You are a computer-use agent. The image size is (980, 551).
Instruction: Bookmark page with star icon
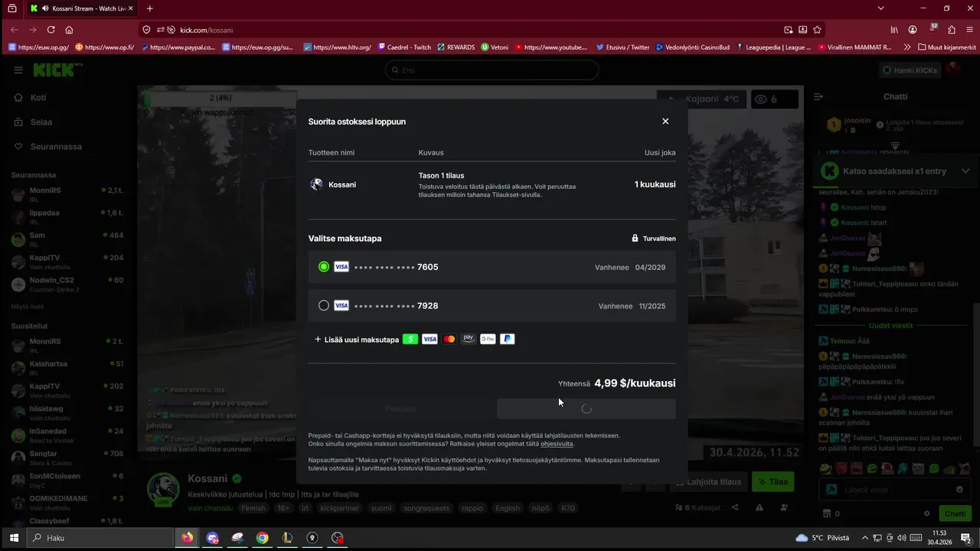coord(818,30)
